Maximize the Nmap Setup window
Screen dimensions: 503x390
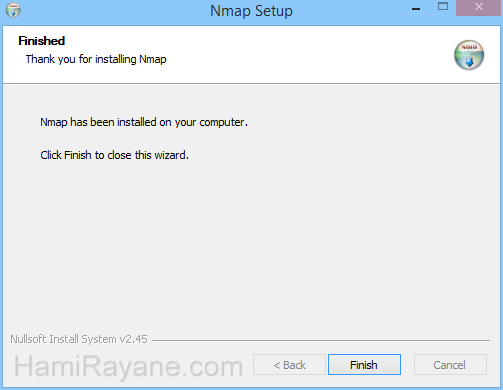click(x=443, y=7)
